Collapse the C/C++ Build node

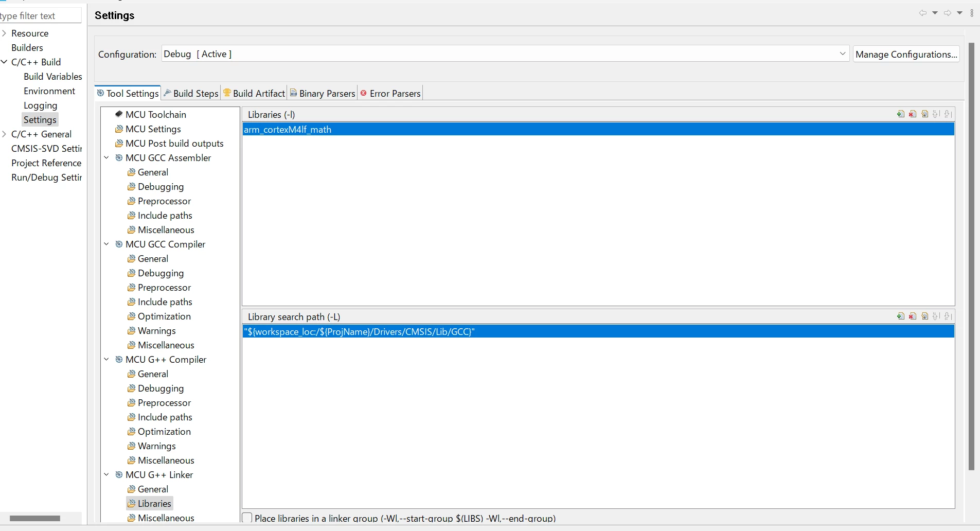pos(4,62)
